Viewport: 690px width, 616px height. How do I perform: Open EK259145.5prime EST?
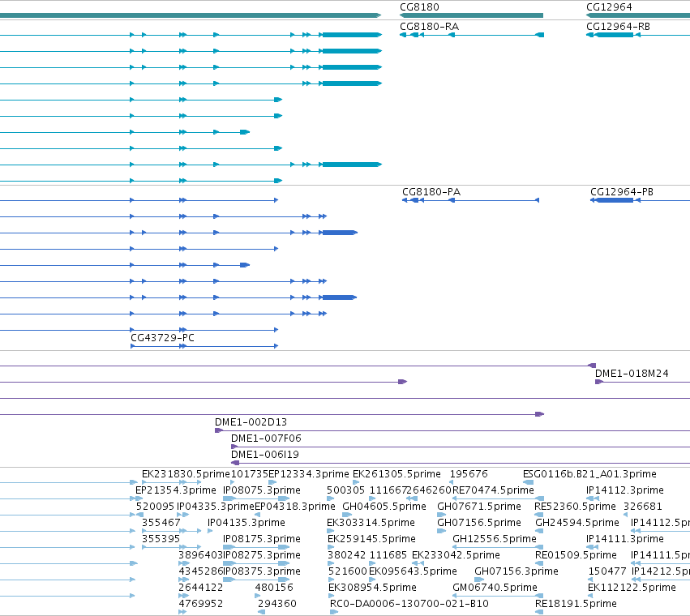pos(371,539)
